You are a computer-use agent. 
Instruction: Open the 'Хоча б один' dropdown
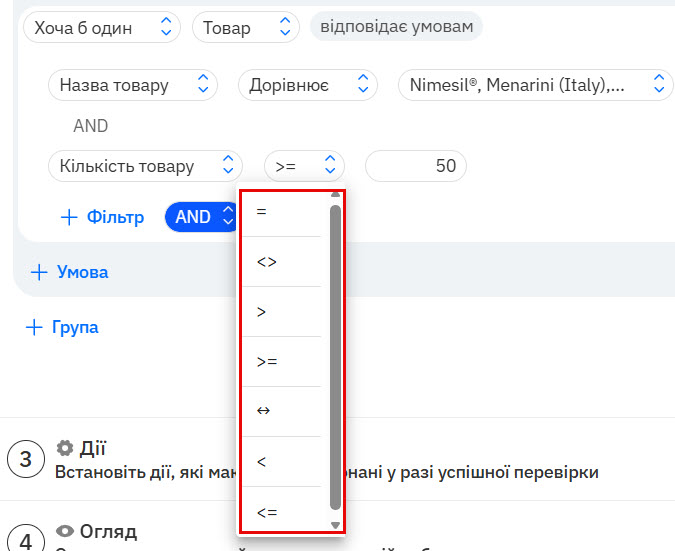[102, 28]
